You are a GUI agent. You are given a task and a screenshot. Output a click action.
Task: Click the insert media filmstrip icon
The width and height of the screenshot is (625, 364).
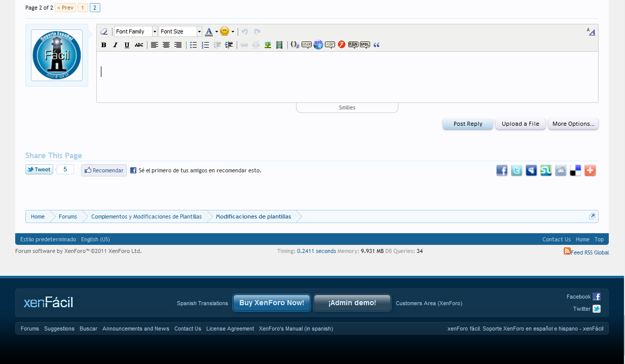pyautogui.click(x=279, y=45)
